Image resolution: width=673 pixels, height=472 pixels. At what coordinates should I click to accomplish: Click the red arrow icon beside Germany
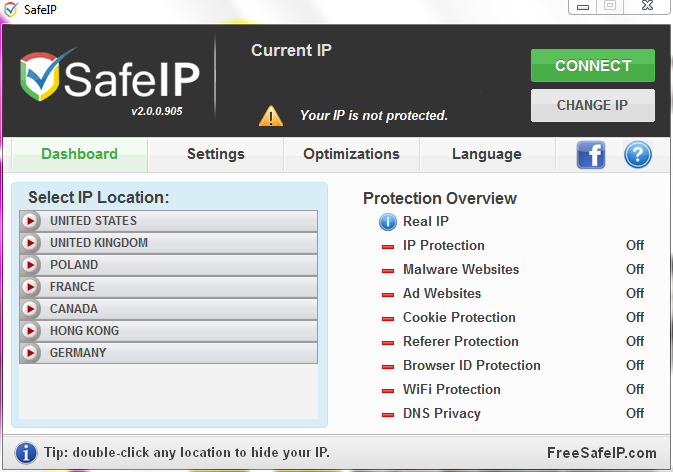click(31, 353)
